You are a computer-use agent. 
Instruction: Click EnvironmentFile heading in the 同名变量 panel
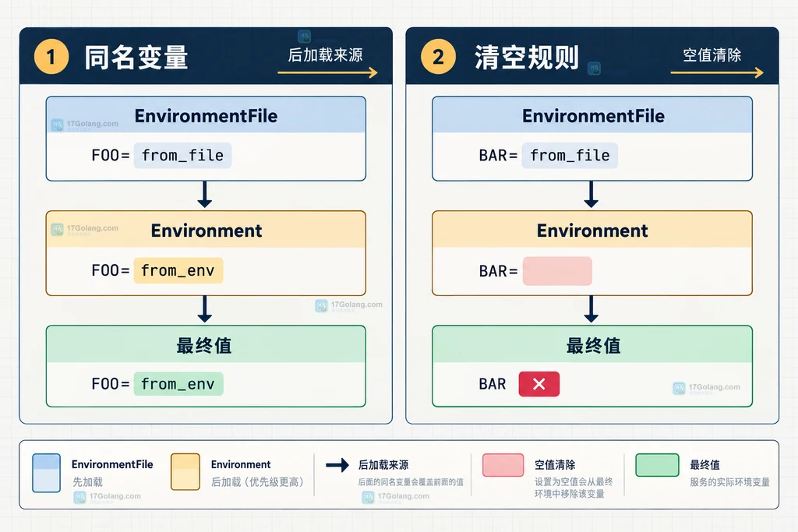coord(206,116)
